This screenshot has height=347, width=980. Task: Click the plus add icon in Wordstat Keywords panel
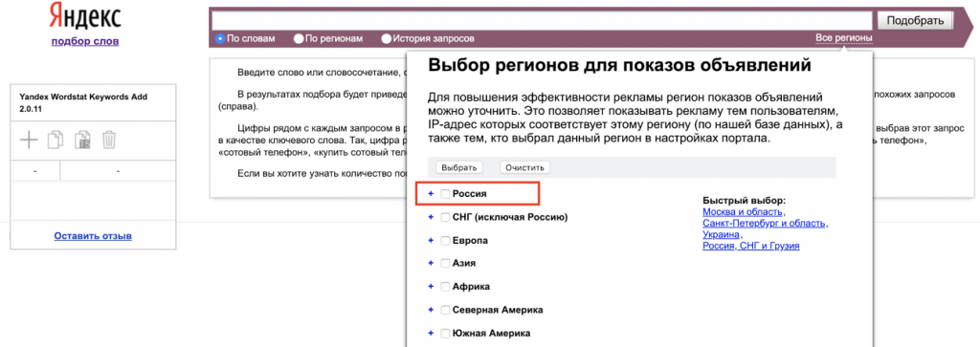coord(29,140)
